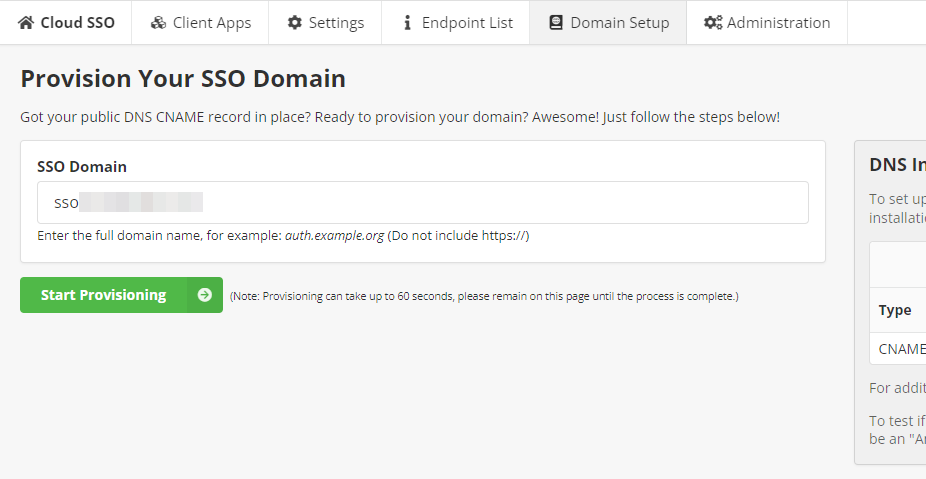Click the SSO Domain field label

coord(82,167)
